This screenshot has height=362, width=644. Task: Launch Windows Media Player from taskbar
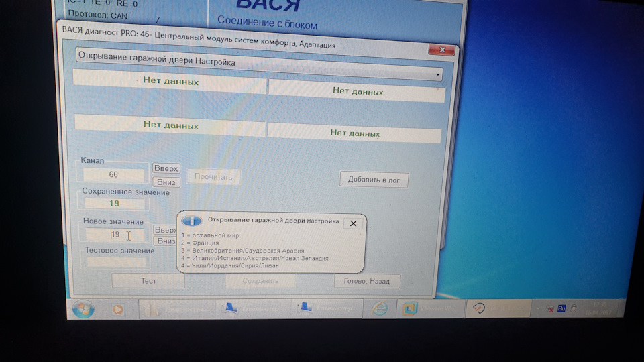click(118, 310)
